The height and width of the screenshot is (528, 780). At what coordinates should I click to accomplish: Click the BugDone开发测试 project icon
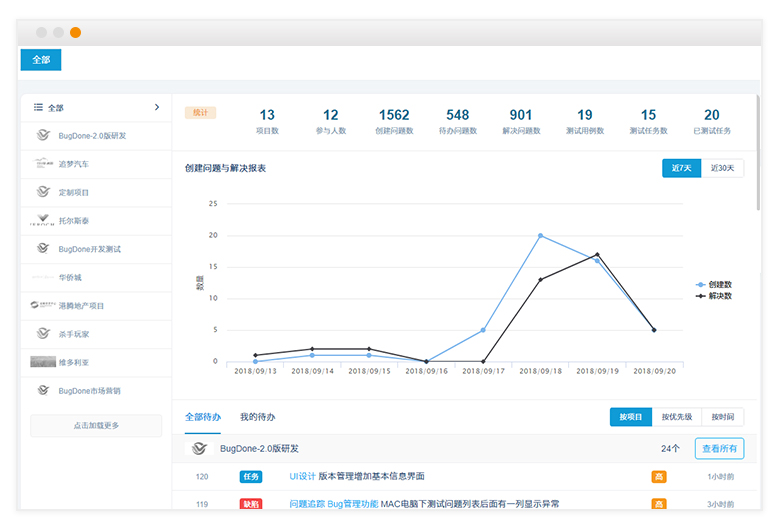pos(43,248)
